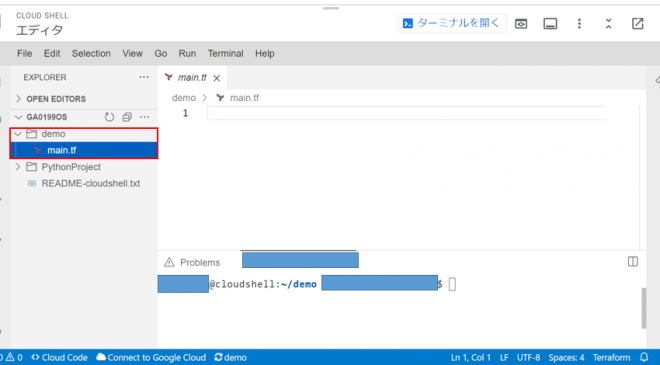Screen dimensions: 660x365
Task: Close the main.tf editor tab
Action: click(216, 78)
